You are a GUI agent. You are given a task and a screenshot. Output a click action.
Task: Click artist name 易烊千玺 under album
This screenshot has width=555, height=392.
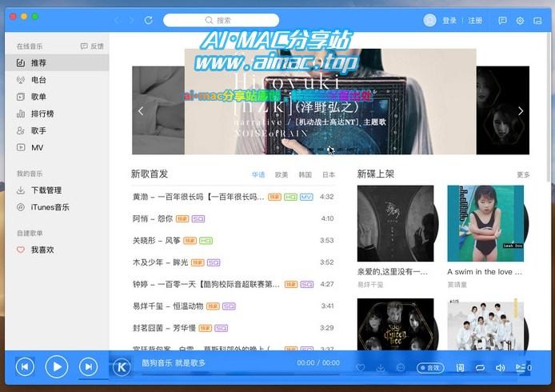(x=370, y=285)
